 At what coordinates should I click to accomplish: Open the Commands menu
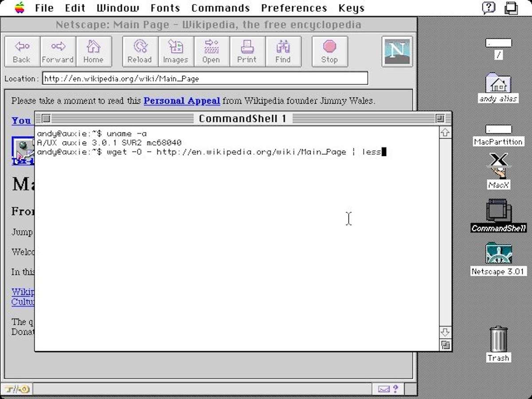pos(220,8)
